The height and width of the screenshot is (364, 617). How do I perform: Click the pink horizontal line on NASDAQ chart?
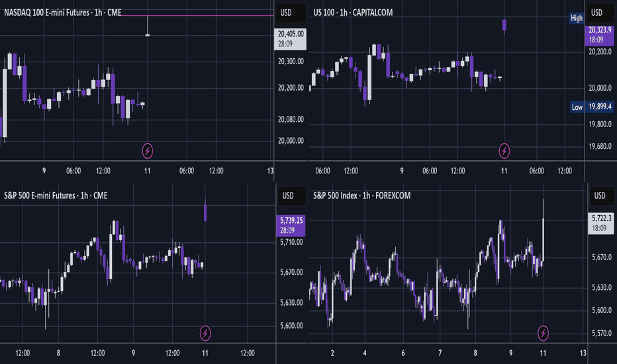click(x=197, y=16)
